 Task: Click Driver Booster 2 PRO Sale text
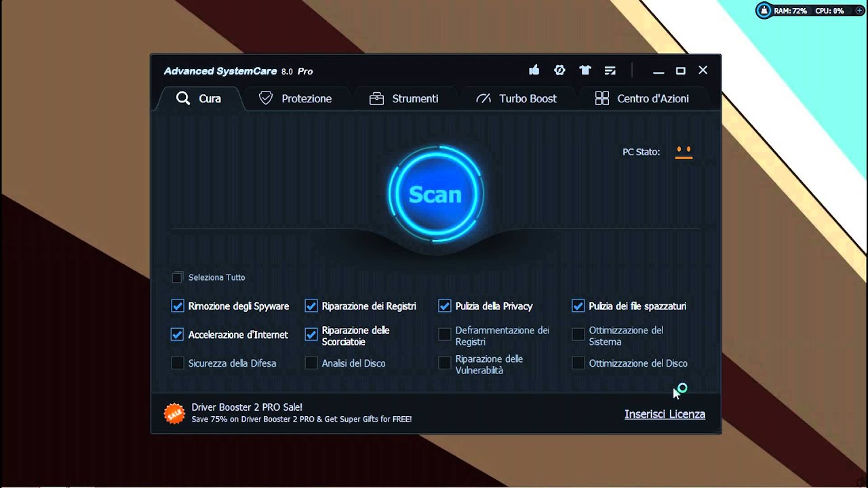click(247, 407)
